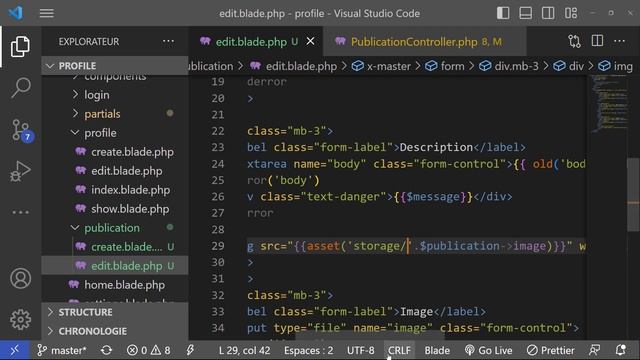Toggle primary side bar layout icon
The width and height of the screenshot is (640, 360).
503,13
